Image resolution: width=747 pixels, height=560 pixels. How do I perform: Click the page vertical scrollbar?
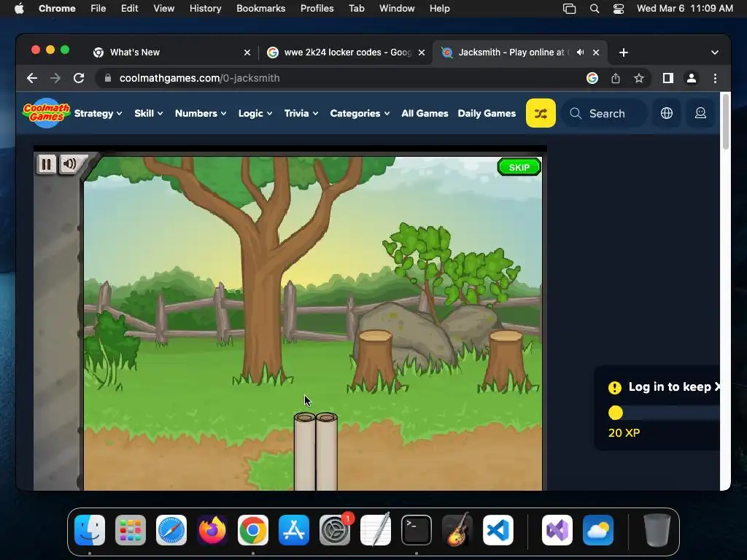[726, 122]
